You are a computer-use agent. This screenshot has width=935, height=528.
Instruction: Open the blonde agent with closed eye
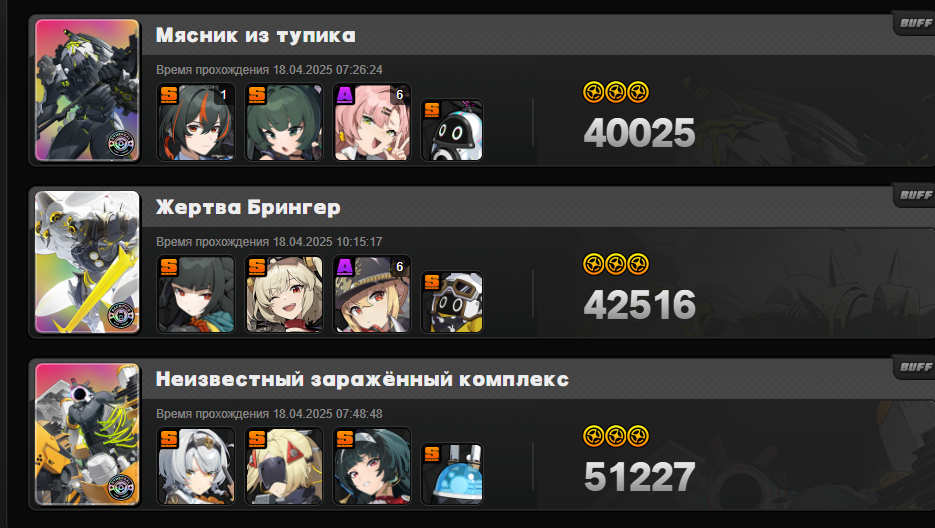pos(284,294)
